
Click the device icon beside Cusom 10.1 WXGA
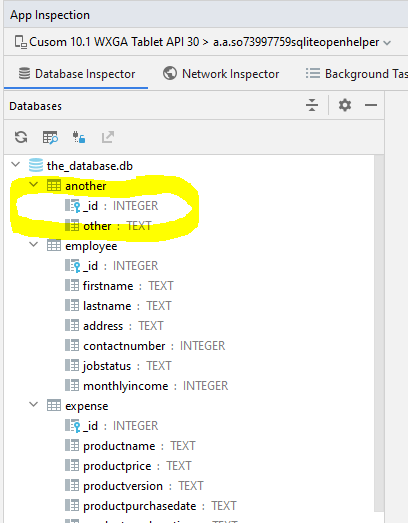coord(21,42)
